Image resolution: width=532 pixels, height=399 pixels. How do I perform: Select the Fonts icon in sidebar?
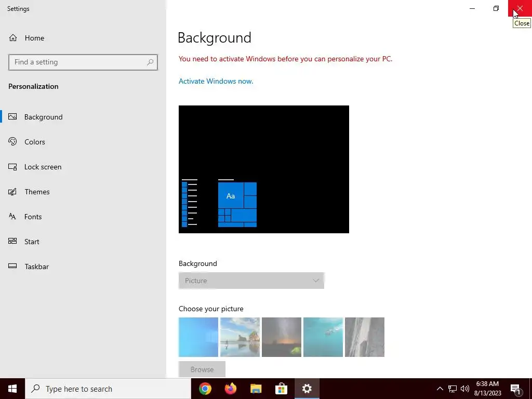tap(12, 217)
